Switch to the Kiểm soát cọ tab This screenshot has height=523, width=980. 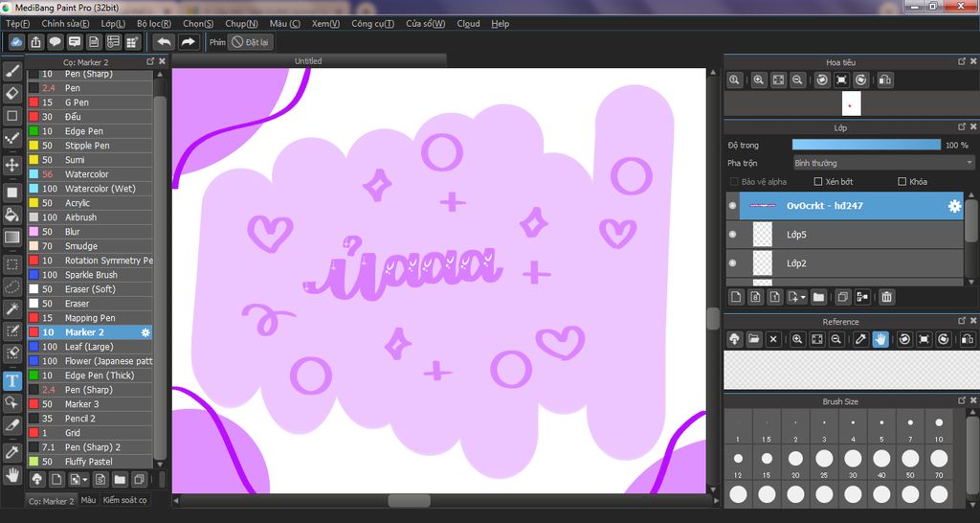tap(125, 500)
